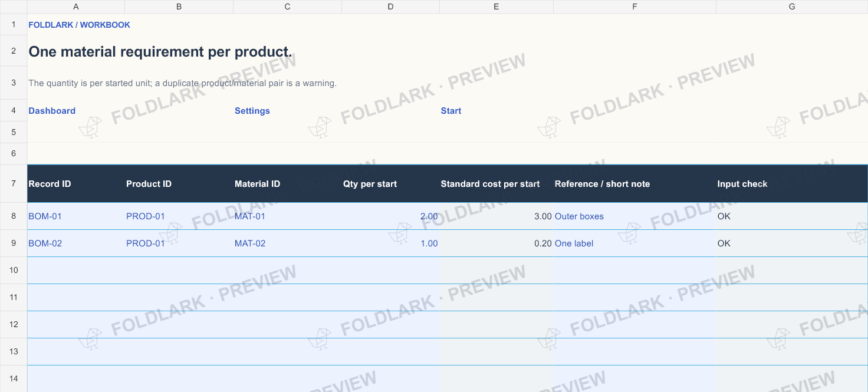
Task: Select row 11 header
Action: pyautogui.click(x=14, y=298)
